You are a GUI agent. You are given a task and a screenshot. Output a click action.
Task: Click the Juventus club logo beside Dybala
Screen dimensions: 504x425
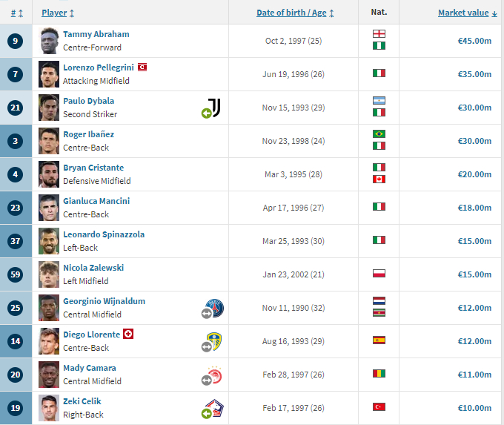pos(214,107)
